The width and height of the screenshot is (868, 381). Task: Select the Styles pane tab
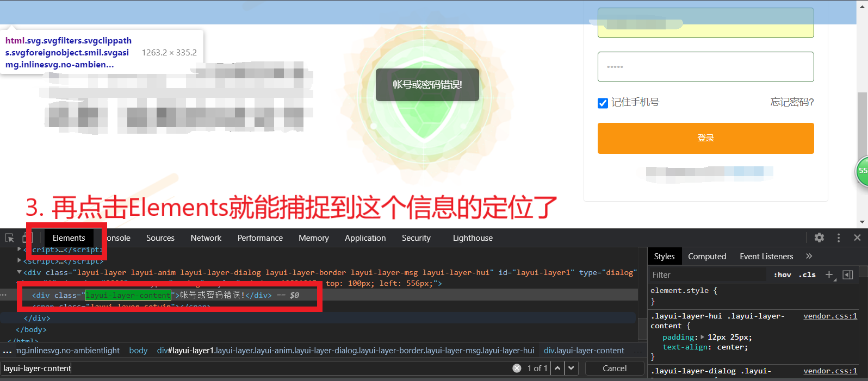coord(664,257)
